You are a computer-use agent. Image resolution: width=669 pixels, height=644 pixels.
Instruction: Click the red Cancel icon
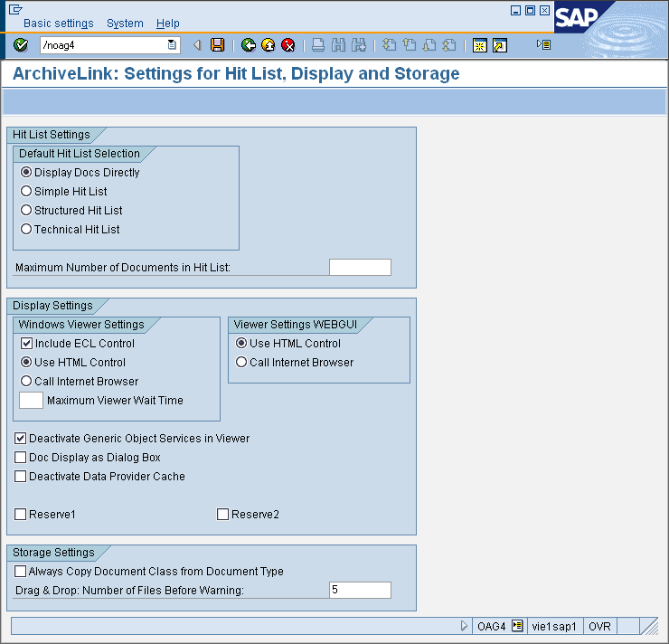click(288, 45)
